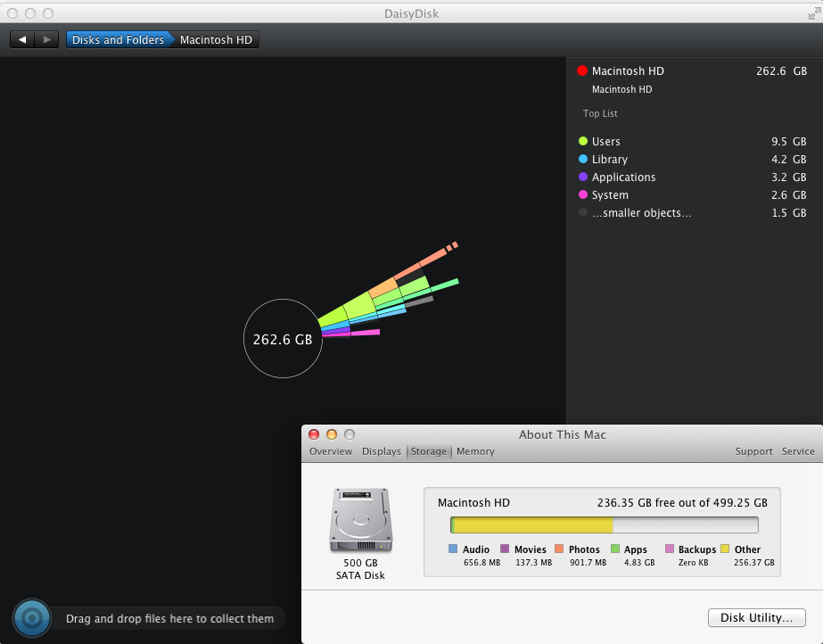Click the '9.5 GB' Users size value

(x=789, y=142)
